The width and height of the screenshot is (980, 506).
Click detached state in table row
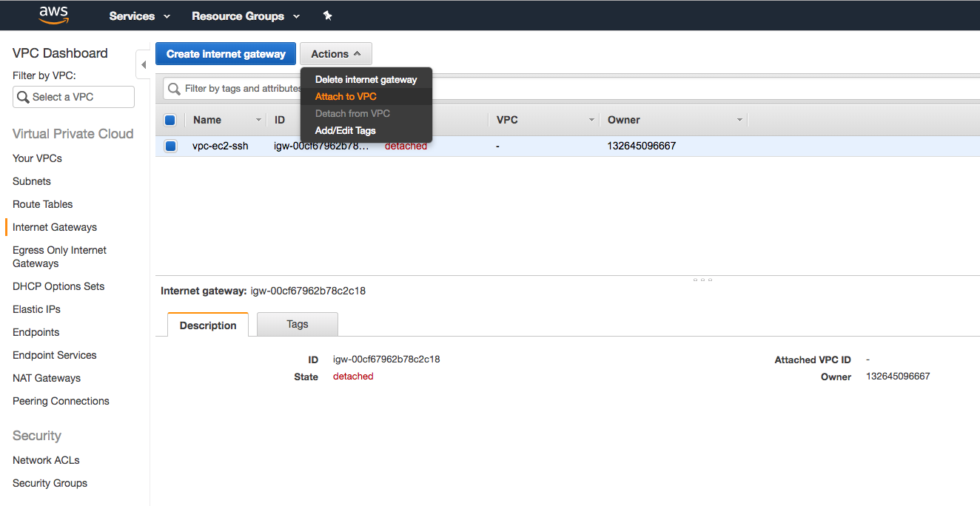click(406, 146)
